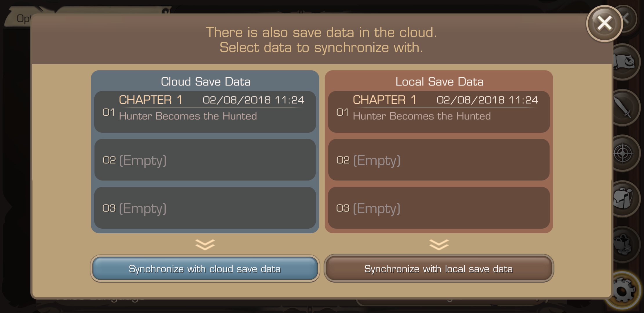Close the cloud save sync dialog
The image size is (644, 313).
pyautogui.click(x=604, y=23)
